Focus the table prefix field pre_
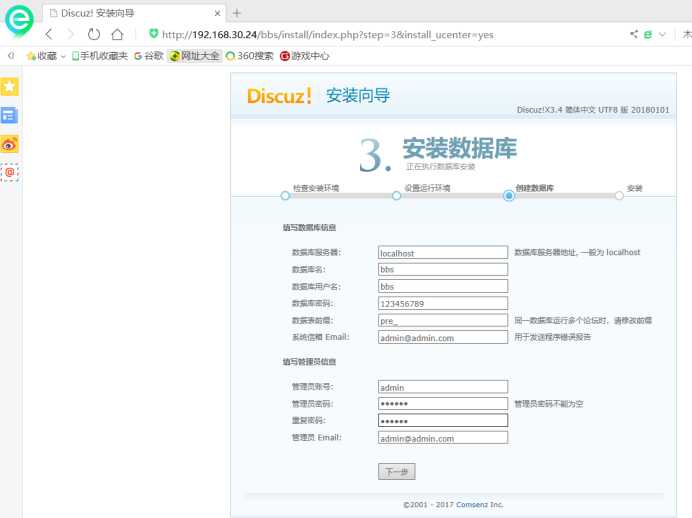 (443, 321)
